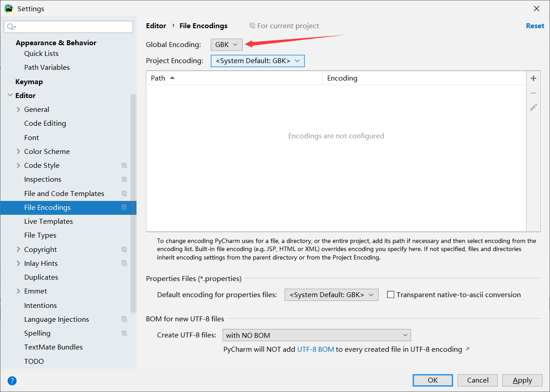Select Appearance & Behavior in settings tree
Image resolution: width=550 pixels, height=392 pixels.
click(x=56, y=43)
